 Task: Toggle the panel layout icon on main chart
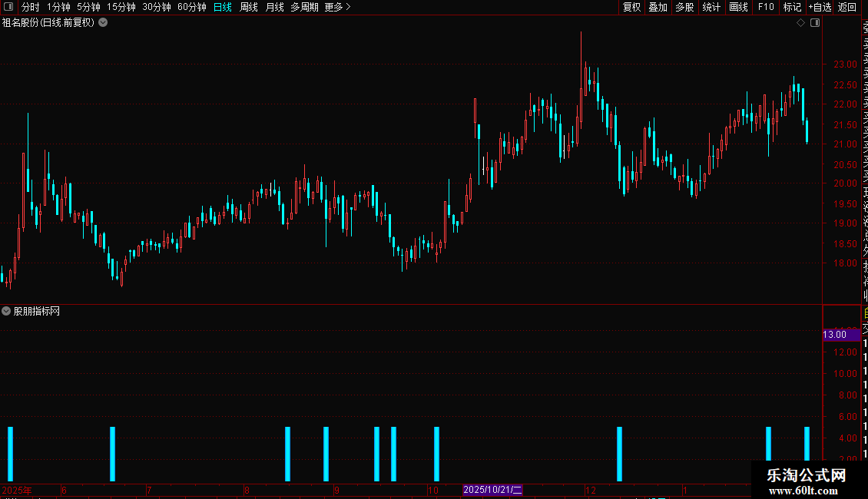point(815,23)
